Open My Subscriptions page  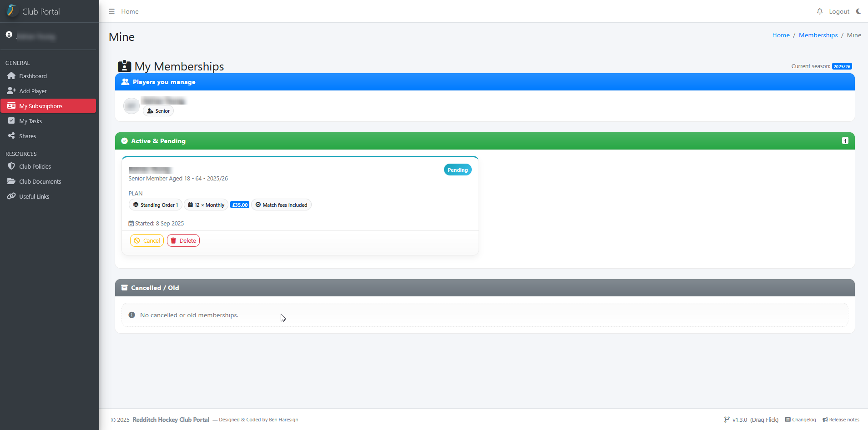tap(40, 106)
